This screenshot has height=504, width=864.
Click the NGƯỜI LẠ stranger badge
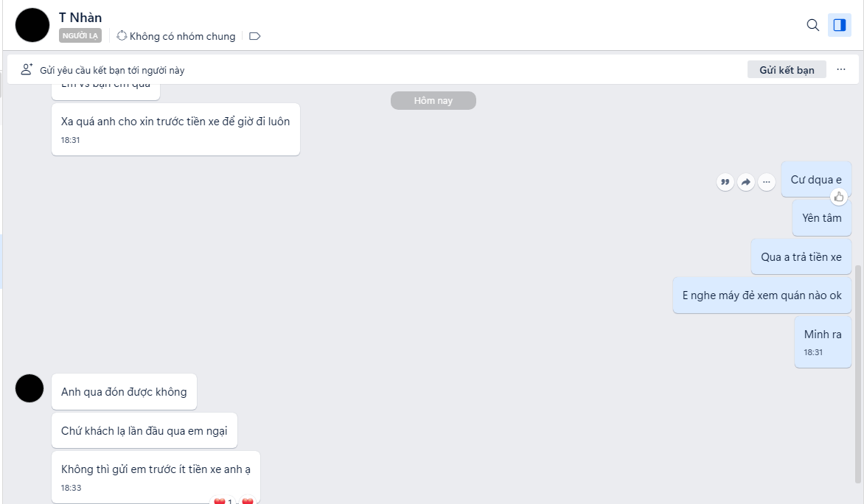(80, 35)
